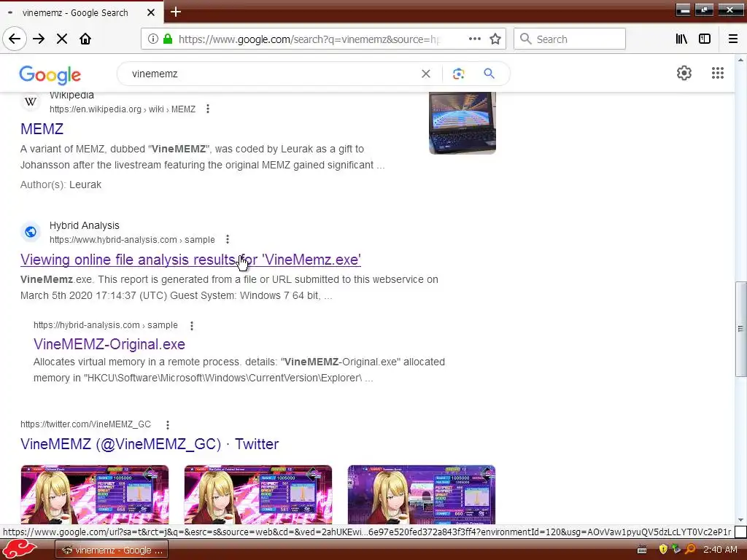Image resolution: width=747 pixels, height=560 pixels.
Task: Click the page vertical scrollbar thumb
Action: 741,329
